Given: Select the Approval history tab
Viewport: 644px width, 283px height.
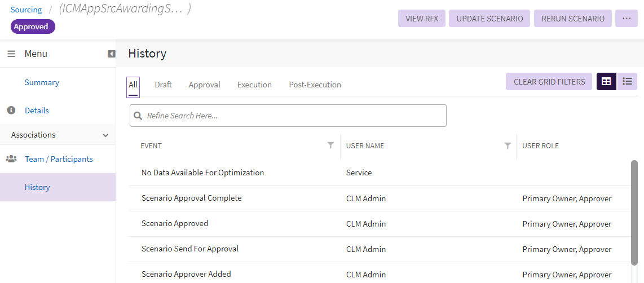Looking at the screenshot, I should point(204,85).
